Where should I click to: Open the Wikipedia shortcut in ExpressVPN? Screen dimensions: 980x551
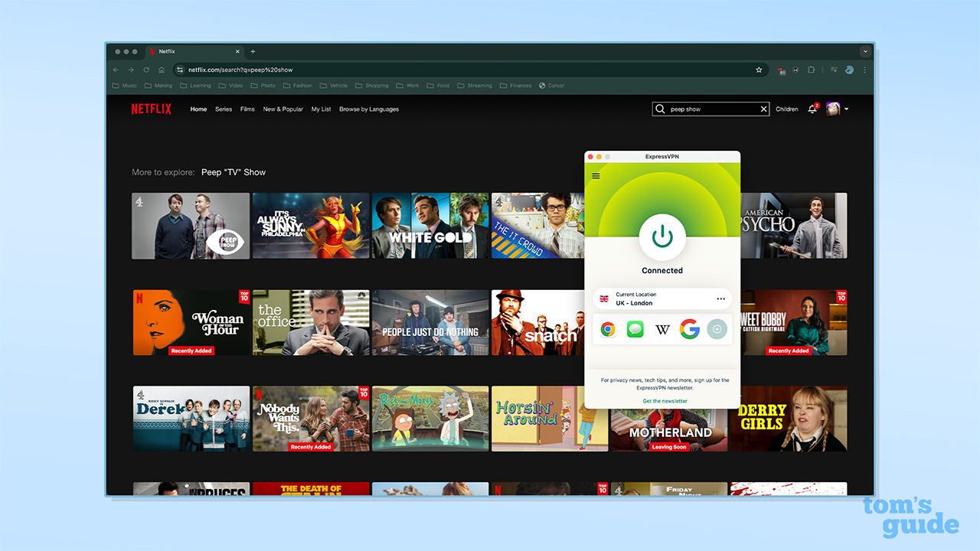tap(662, 330)
